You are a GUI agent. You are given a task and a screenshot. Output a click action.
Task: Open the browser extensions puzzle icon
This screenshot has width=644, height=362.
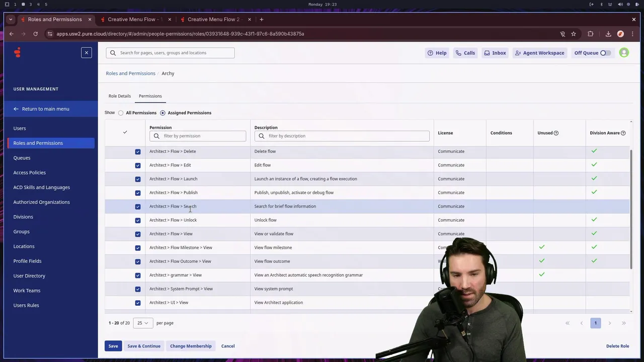pos(591,34)
